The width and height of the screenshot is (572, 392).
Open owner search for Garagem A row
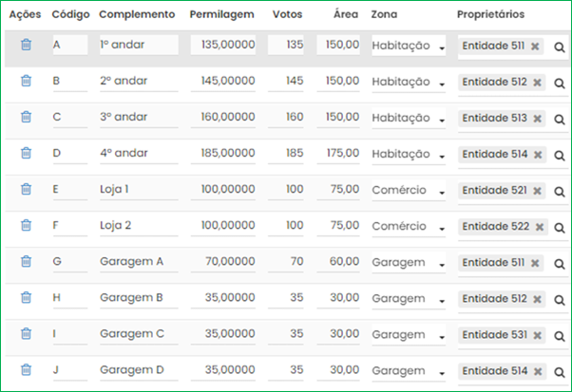pos(560,264)
